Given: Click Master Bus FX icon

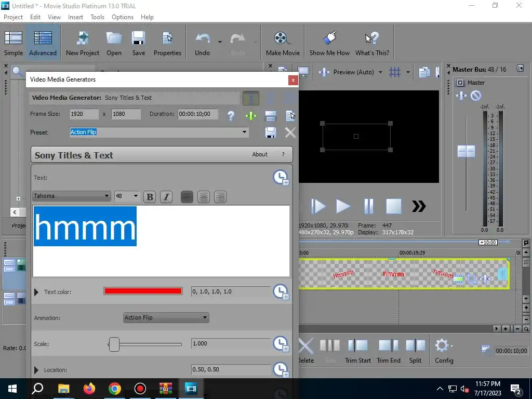Looking at the screenshot, I should coord(461,96).
